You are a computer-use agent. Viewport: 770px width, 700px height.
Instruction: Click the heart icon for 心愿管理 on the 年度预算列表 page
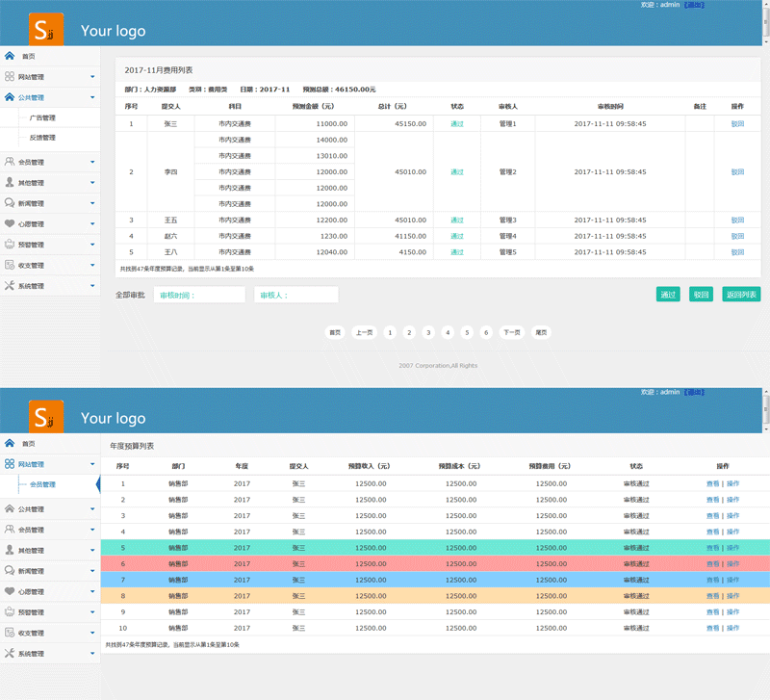10,591
